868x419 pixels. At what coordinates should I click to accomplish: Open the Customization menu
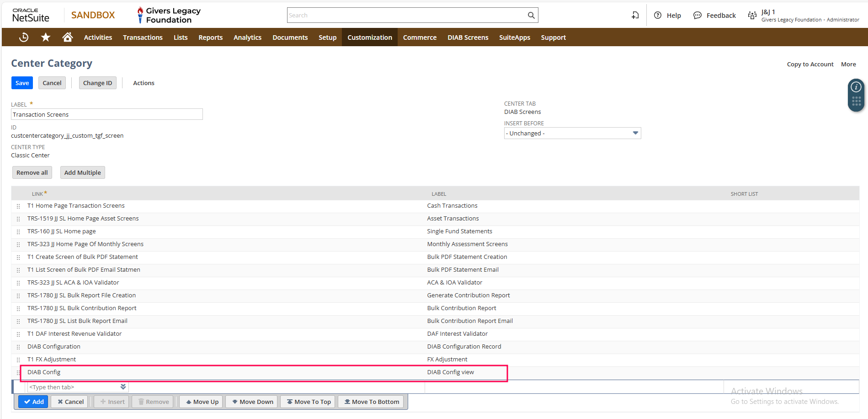click(369, 38)
